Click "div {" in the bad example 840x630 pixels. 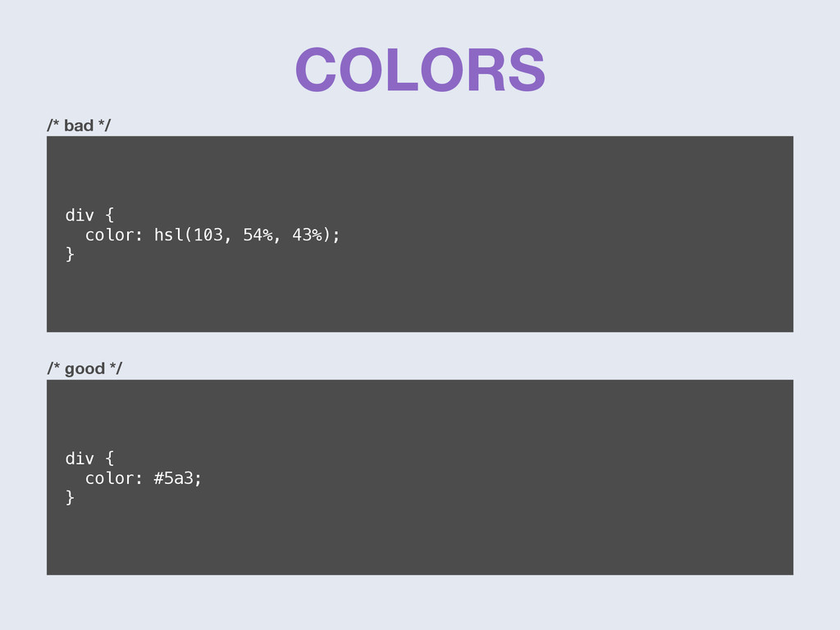(x=89, y=216)
